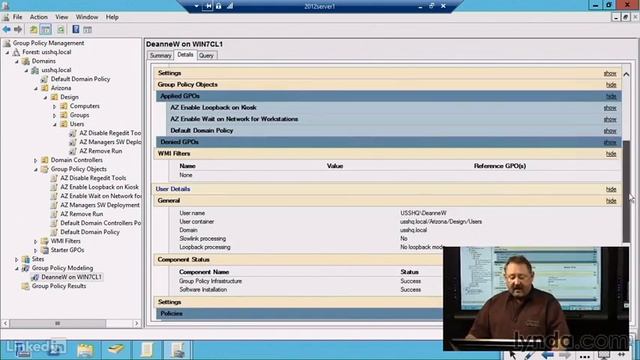
Task: Click the Up one level folder icon
Action: 33,29
